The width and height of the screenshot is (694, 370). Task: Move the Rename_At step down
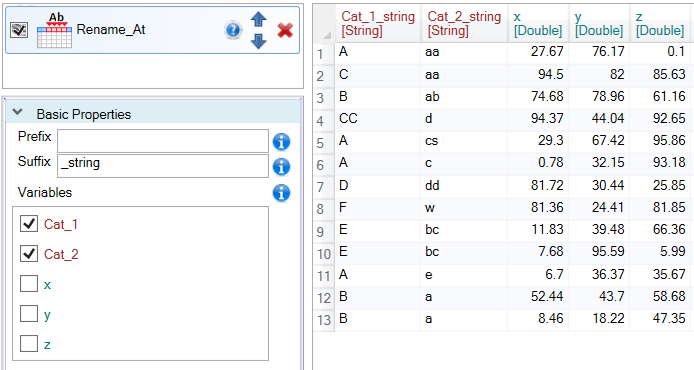(x=258, y=41)
